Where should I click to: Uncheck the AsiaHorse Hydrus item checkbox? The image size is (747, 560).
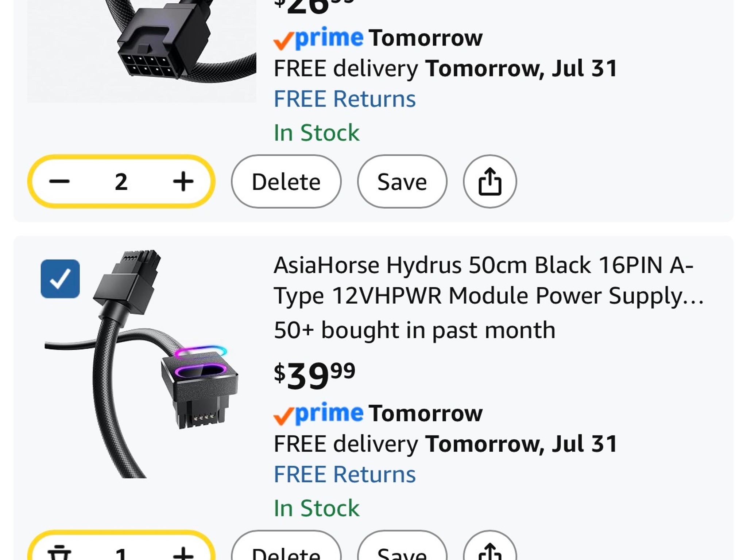[60, 279]
